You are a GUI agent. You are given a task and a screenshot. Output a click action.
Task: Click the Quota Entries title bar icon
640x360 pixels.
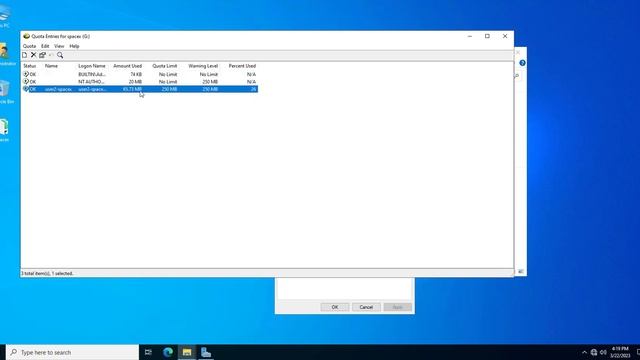click(x=27, y=36)
